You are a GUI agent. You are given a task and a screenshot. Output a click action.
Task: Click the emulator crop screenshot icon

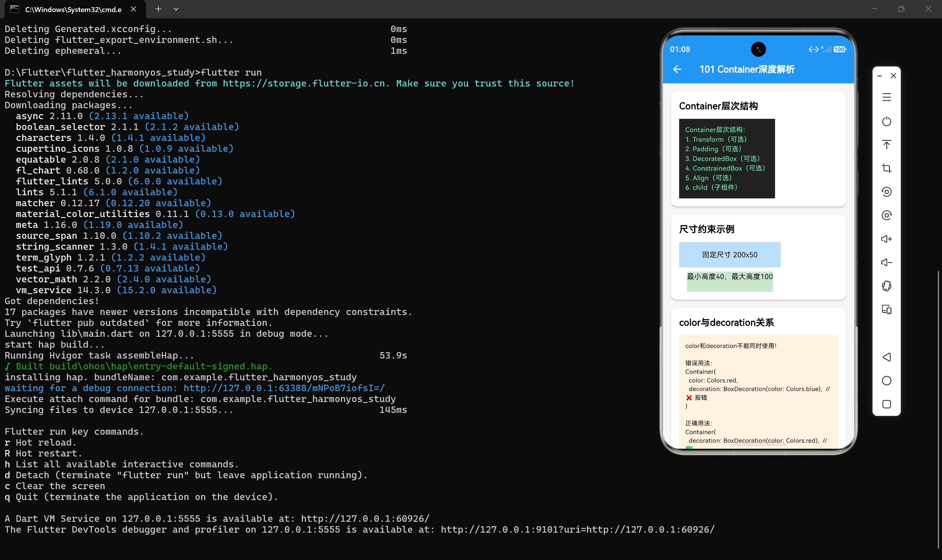coord(886,168)
